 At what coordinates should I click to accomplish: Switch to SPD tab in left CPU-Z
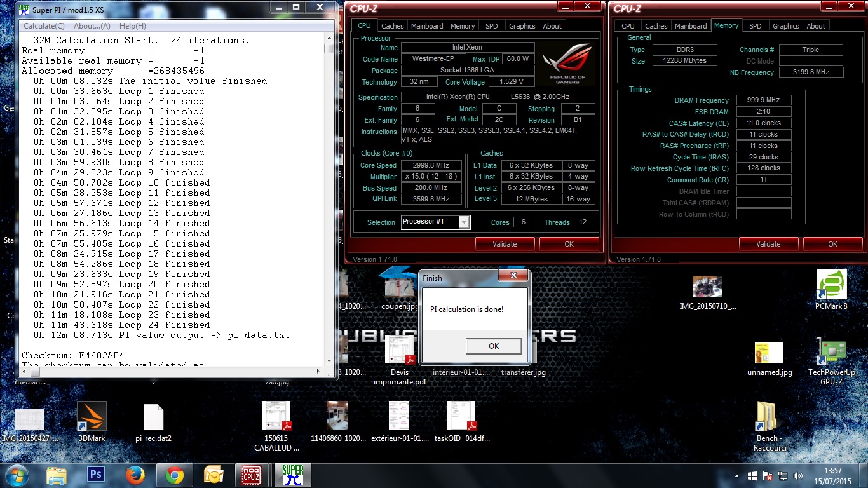click(x=492, y=26)
